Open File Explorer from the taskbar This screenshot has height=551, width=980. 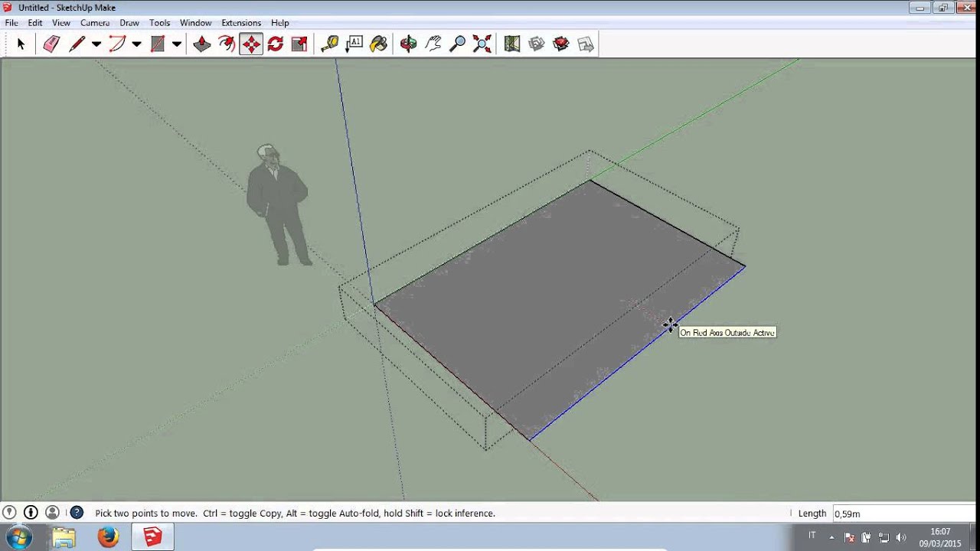(x=64, y=537)
